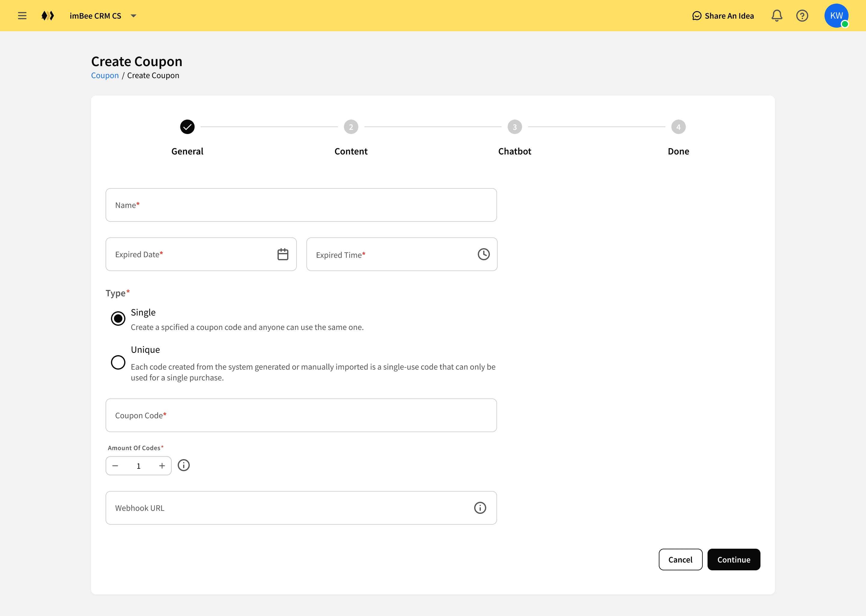Screen dimensions: 866x616
Task: Open the Coupon breadcrumb link
Action: pyautogui.click(x=105, y=75)
